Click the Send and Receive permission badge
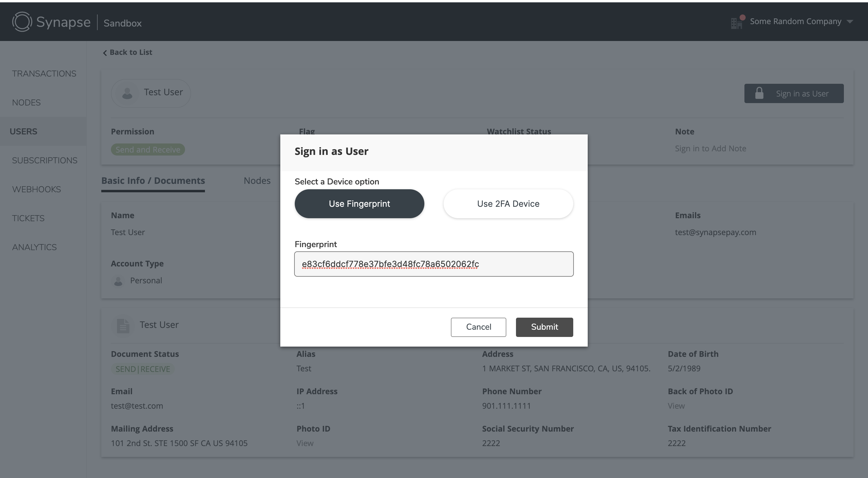Viewport: 868px width, 478px height. coord(148,149)
